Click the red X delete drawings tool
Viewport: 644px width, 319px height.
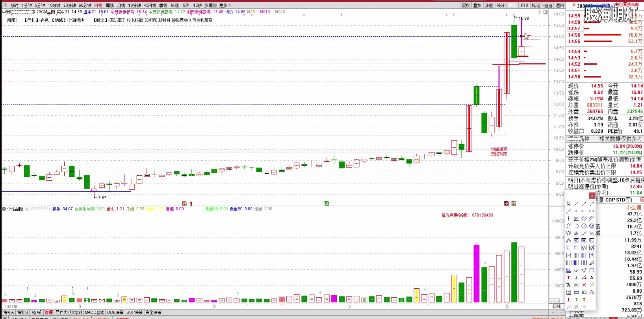tap(584, 285)
